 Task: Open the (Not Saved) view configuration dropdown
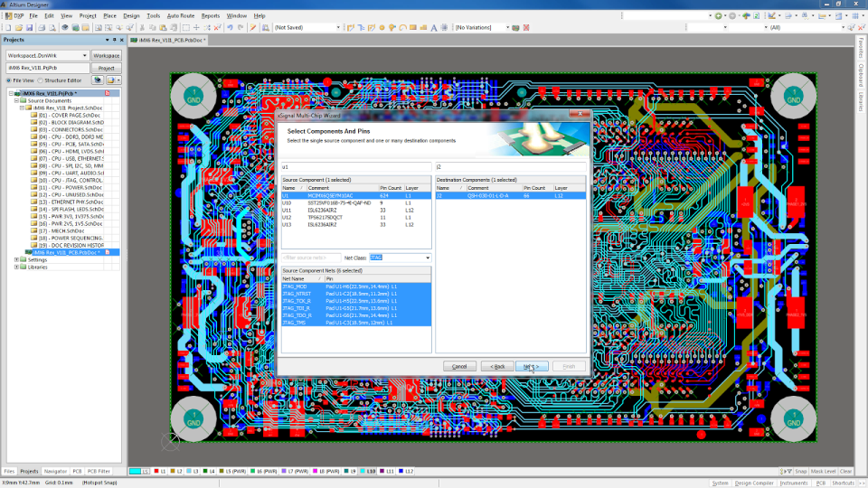click(338, 27)
